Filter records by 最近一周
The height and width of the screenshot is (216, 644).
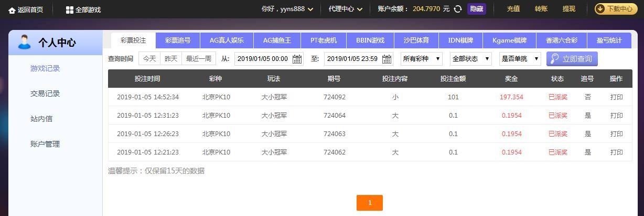(x=199, y=59)
